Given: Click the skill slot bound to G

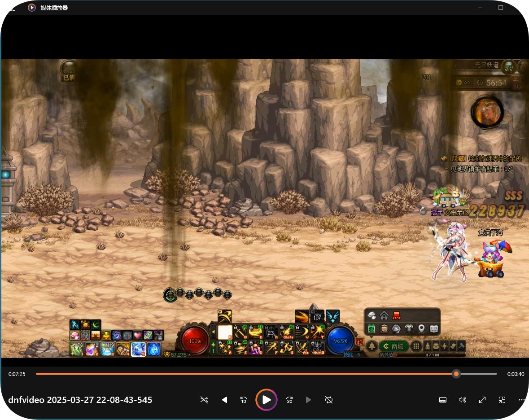Looking at the screenshot, I should 287,347.
